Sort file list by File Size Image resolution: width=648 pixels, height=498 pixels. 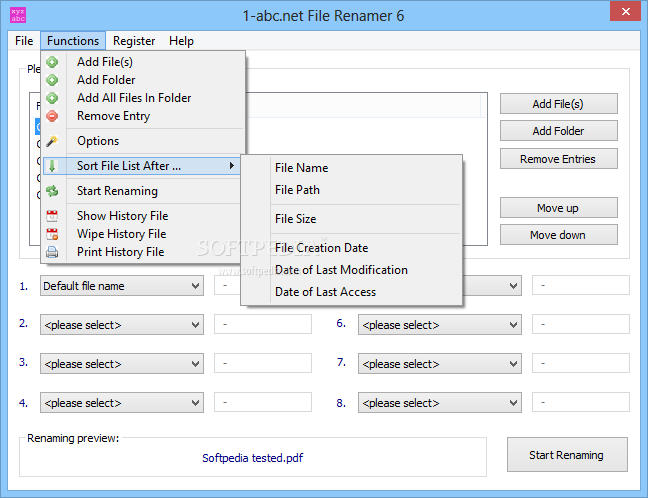pos(351,219)
